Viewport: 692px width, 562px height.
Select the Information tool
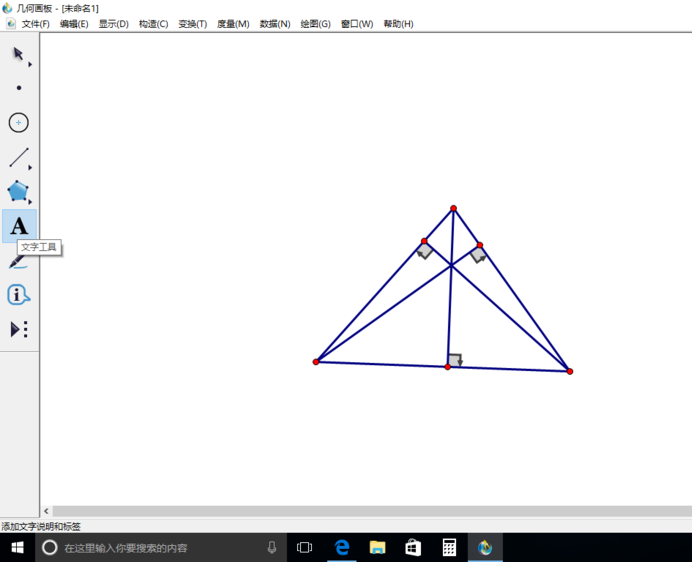(19, 294)
